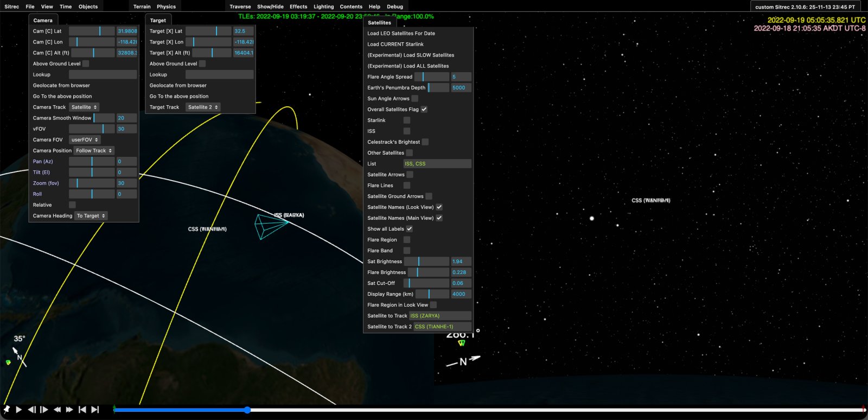Step forward one frame

click(44, 410)
